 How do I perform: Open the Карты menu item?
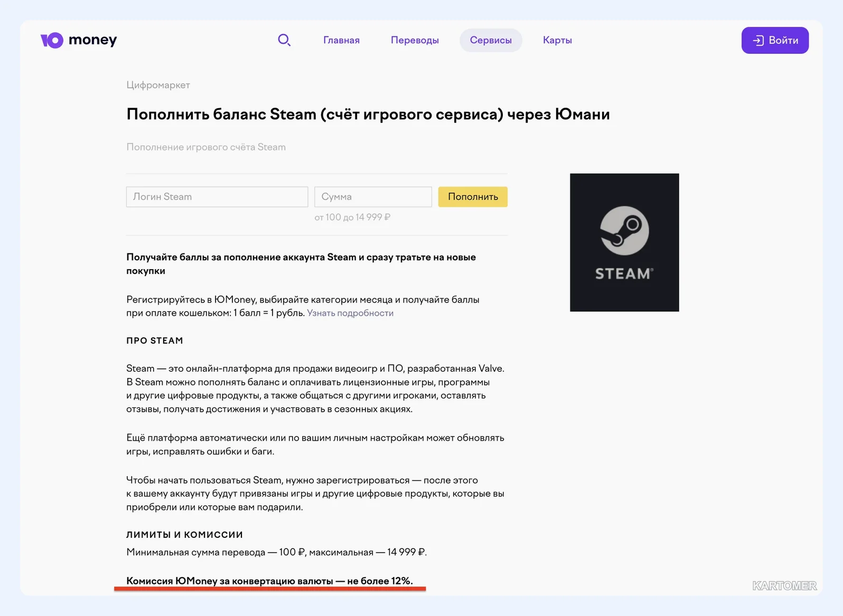click(x=557, y=40)
